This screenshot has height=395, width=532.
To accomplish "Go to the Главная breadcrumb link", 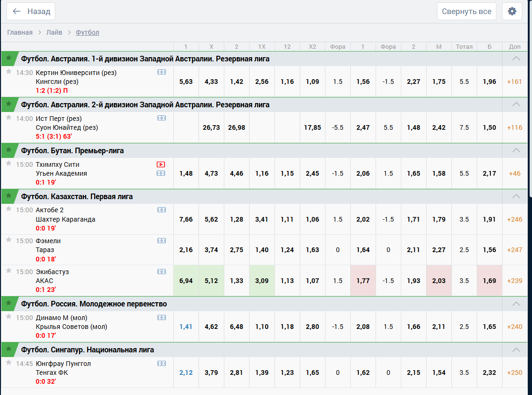I will [20, 32].
